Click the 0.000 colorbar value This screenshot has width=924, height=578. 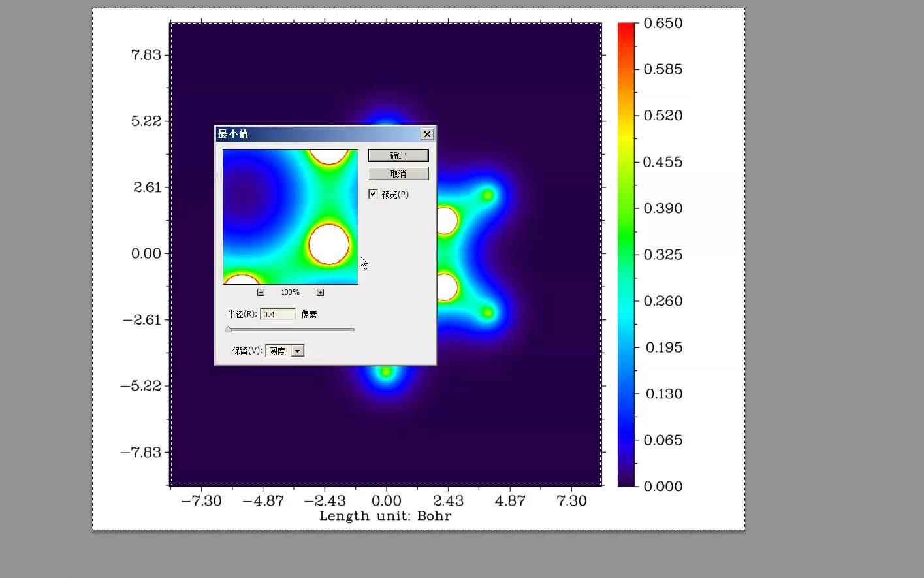[663, 486]
